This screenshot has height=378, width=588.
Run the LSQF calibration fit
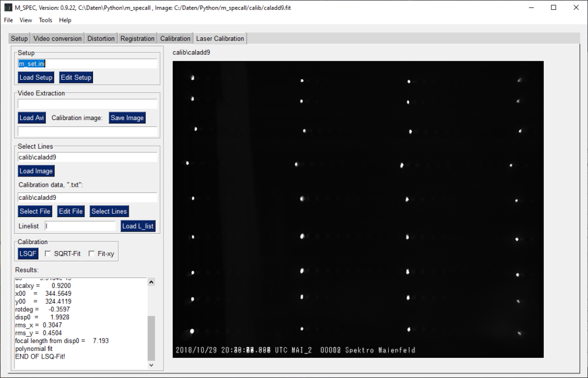coord(28,253)
